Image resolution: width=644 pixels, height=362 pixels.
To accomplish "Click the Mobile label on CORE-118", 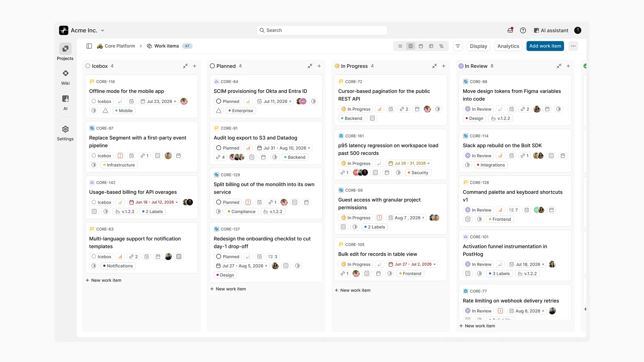I will (124, 111).
